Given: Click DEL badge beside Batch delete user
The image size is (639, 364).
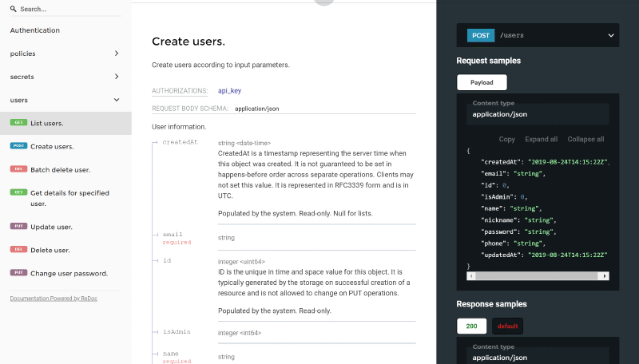Looking at the screenshot, I should [18, 169].
